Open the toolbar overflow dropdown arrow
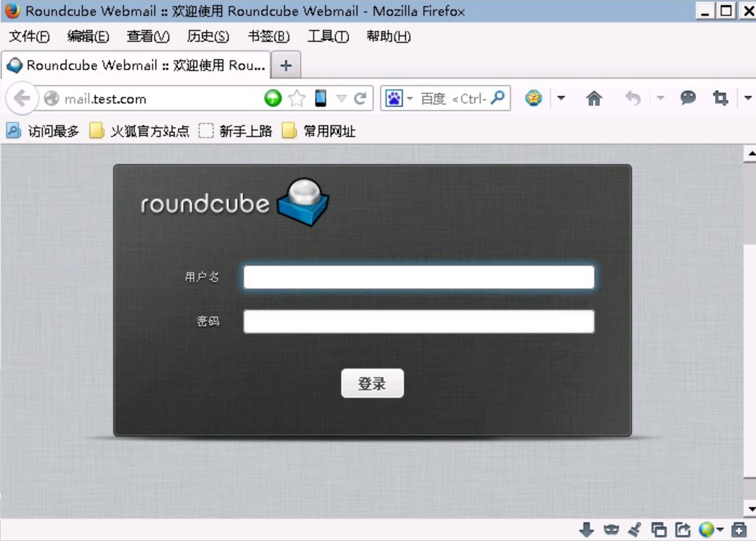This screenshot has height=541, width=756. click(748, 98)
